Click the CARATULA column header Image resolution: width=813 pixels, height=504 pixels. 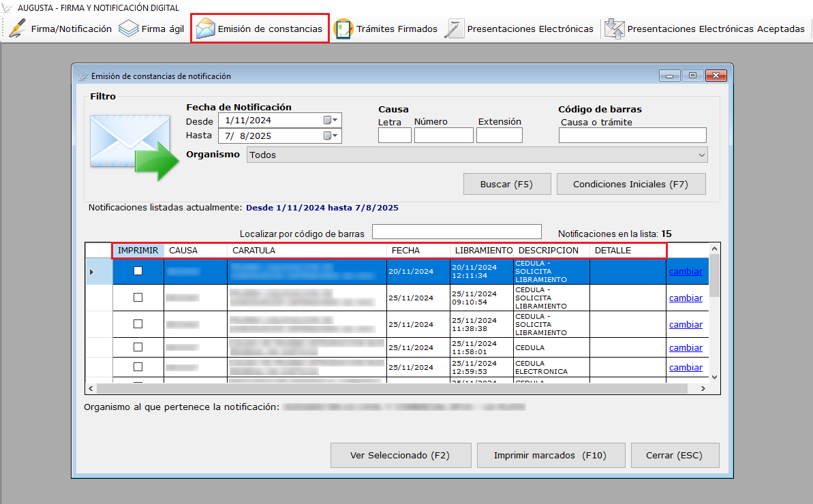point(307,251)
